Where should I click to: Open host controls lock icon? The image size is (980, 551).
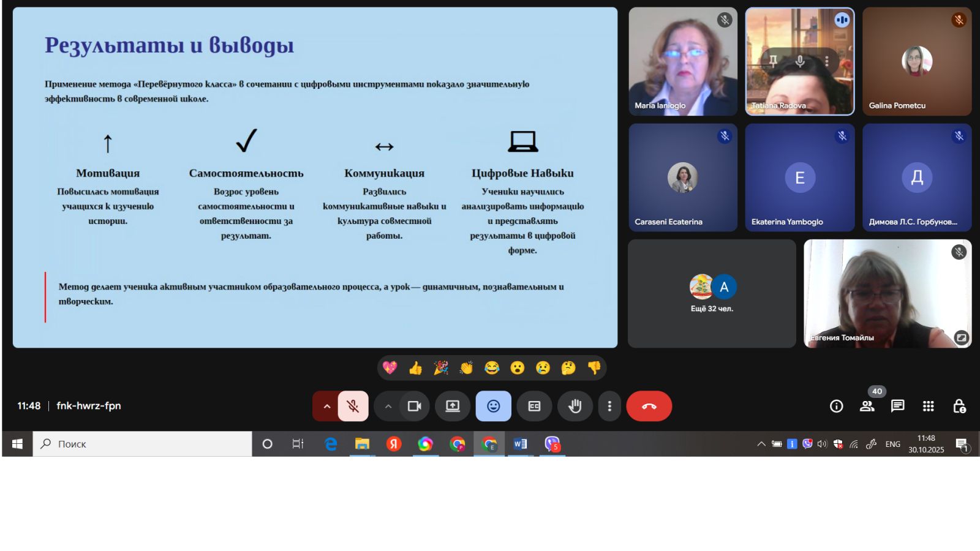pos(959,406)
